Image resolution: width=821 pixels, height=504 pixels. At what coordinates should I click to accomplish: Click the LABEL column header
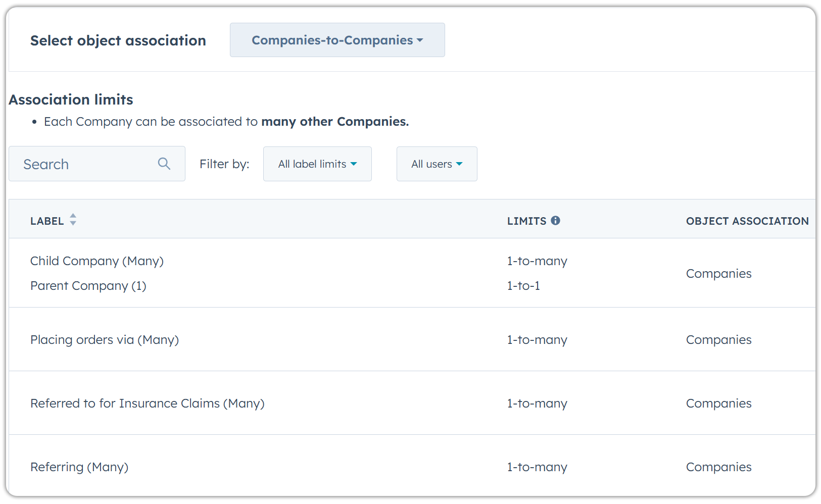[46, 220]
